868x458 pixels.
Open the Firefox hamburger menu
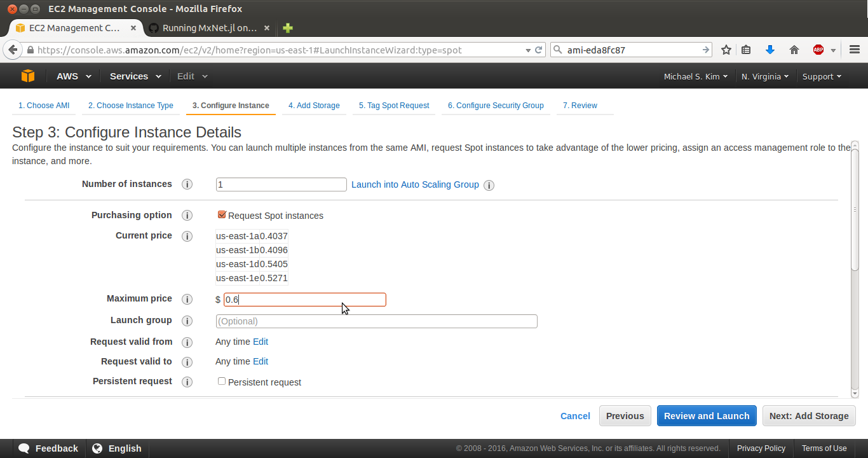855,50
